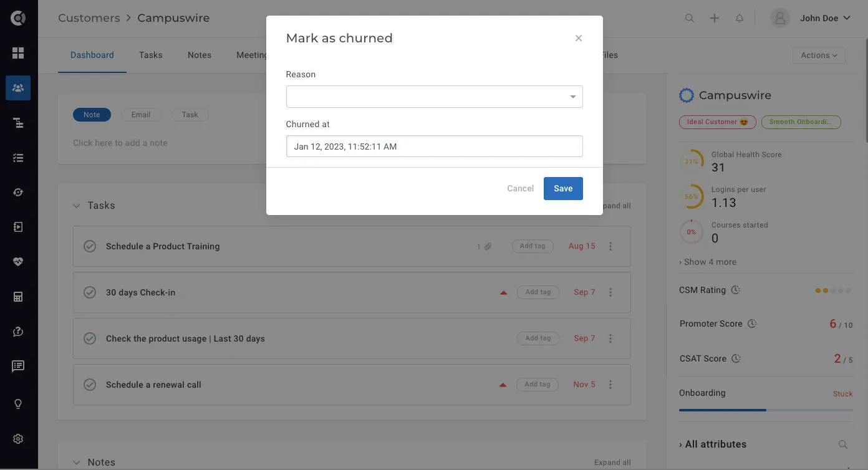868x470 pixels.
Task: Open the chat messages sidebar icon
Action: pyautogui.click(x=18, y=367)
